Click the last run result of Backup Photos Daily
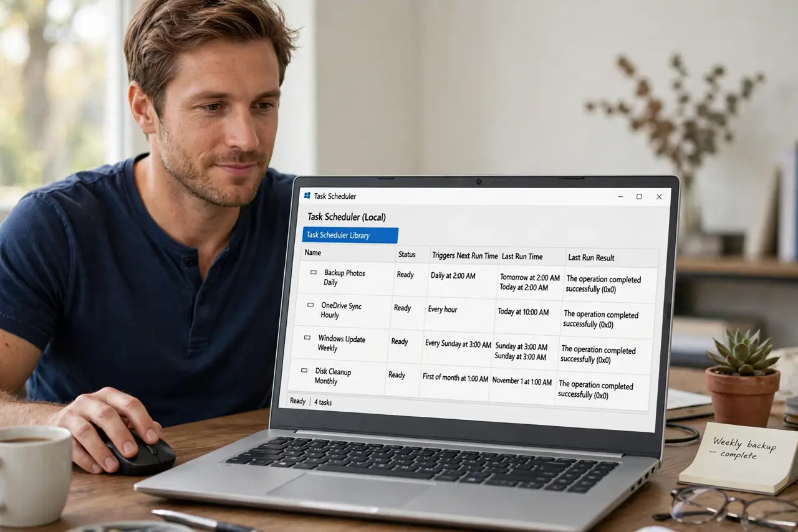This screenshot has height=532, width=798. click(603, 284)
